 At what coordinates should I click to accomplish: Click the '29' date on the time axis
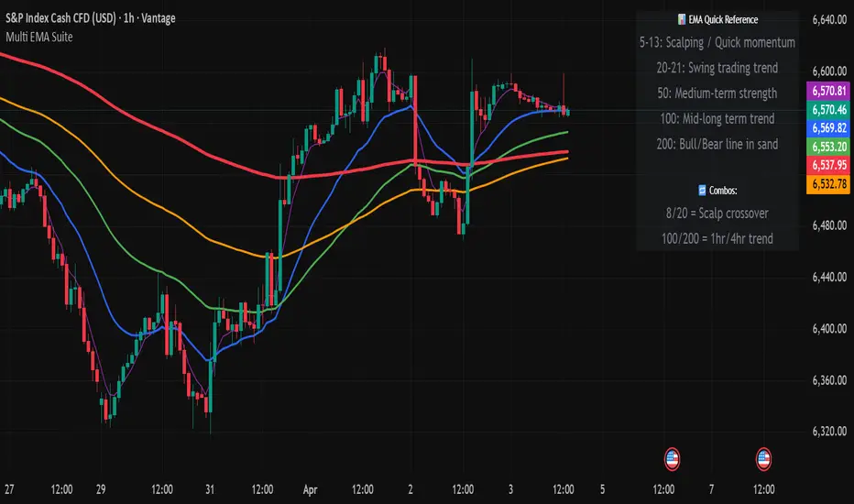point(101,489)
